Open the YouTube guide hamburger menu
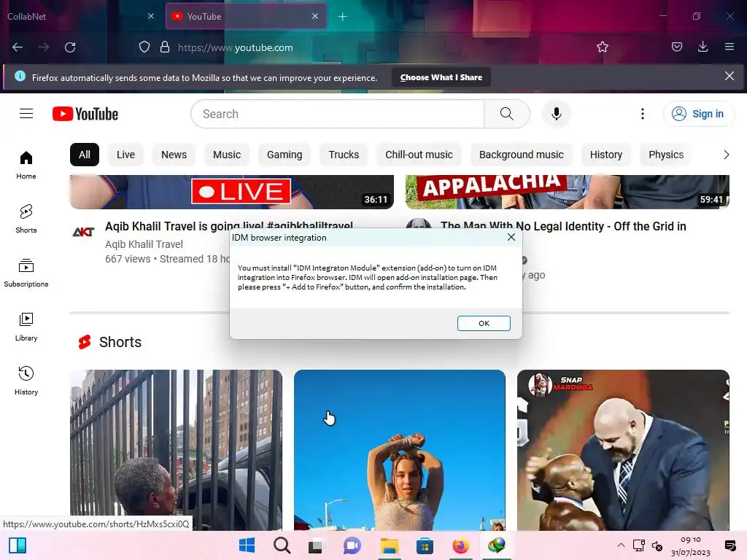Screen dimensions: 747x560 click(x=26, y=113)
